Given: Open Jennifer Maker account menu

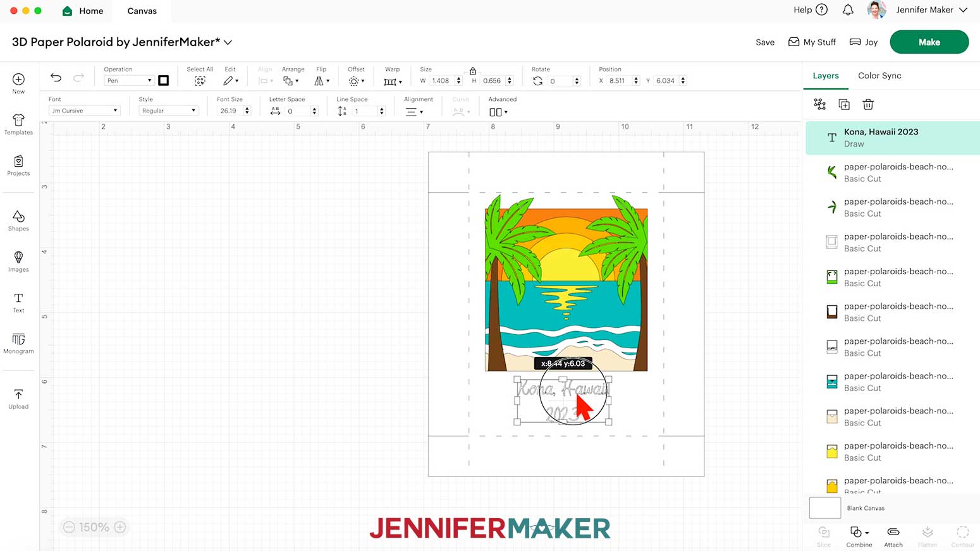Looking at the screenshot, I should point(931,9).
